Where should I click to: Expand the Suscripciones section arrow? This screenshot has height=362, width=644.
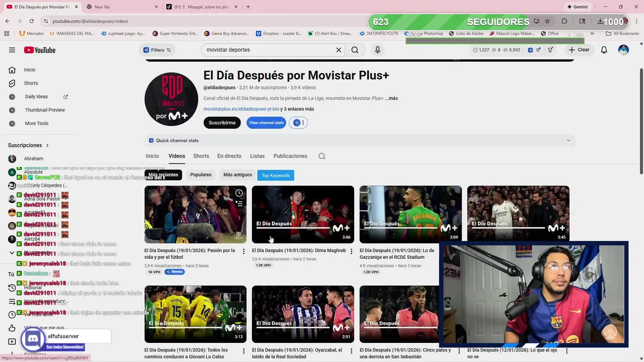click(47, 145)
